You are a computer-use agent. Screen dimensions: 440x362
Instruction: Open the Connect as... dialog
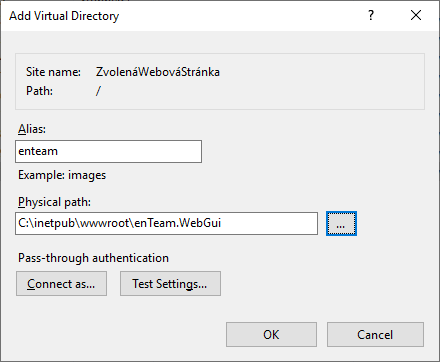pos(61,284)
